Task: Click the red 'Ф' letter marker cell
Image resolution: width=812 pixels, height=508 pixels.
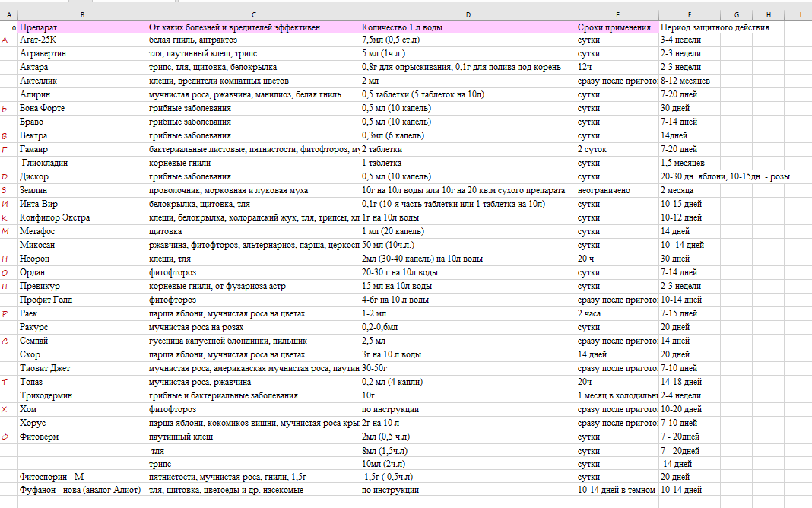Action: (9, 437)
